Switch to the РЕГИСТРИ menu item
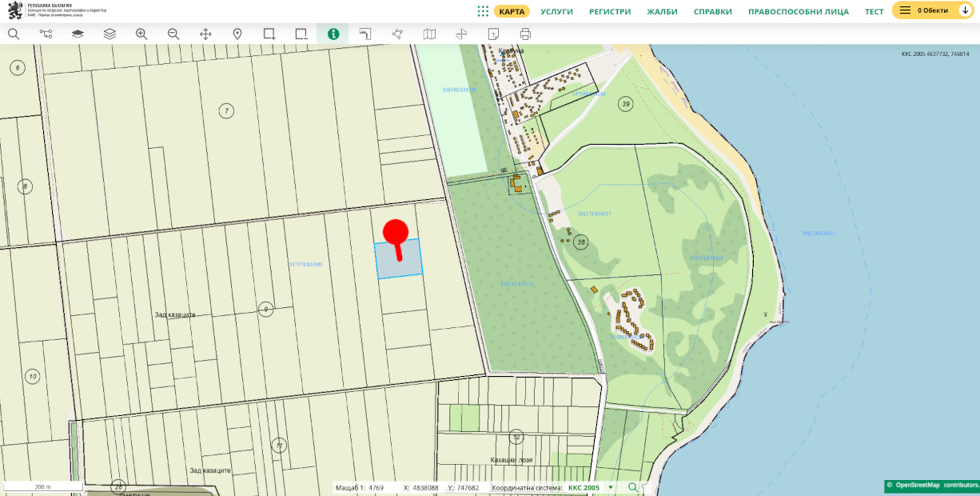The height and width of the screenshot is (496, 980). coord(610,11)
